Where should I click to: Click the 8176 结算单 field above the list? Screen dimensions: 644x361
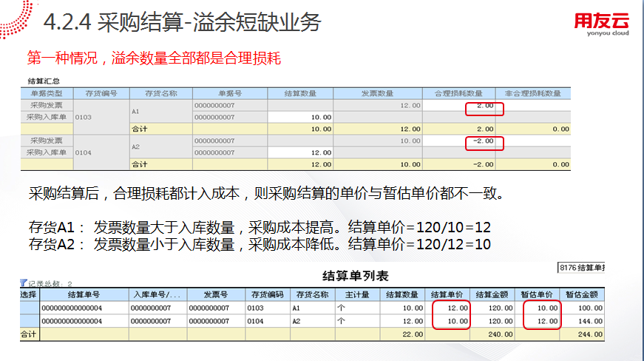(x=581, y=268)
